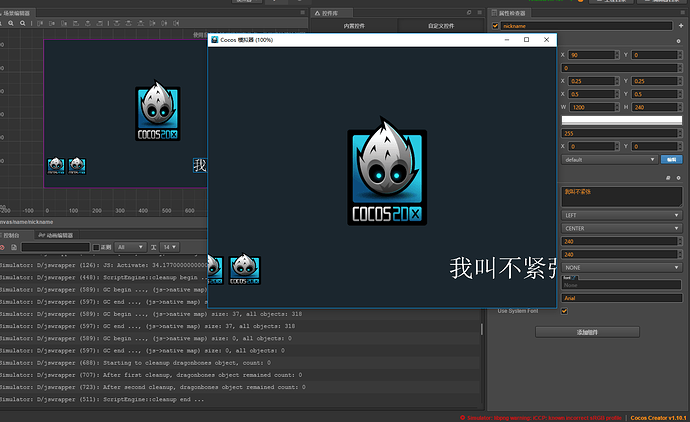Switch to the animation editor tab
This screenshot has height=422, width=690.
(x=56, y=235)
